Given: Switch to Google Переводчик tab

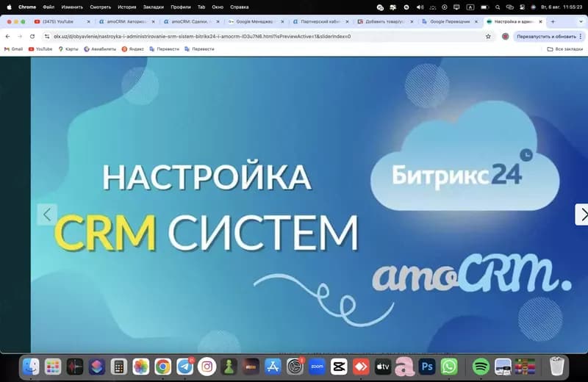Looking at the screenshot, I should [x=450, y=22].
